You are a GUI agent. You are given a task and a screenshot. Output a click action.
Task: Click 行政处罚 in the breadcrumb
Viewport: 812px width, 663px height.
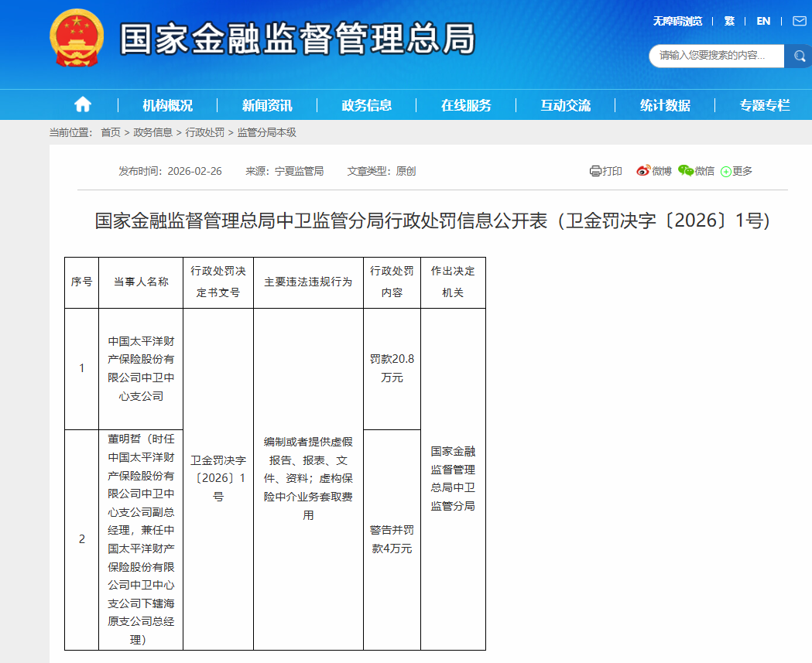(204, 132)
